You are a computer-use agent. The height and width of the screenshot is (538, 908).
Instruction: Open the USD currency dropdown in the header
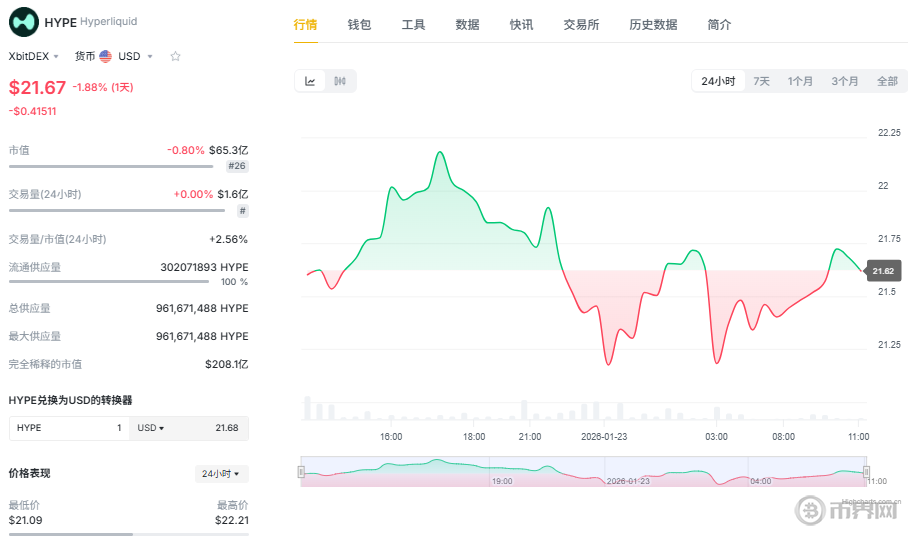[x=135, y=57]
